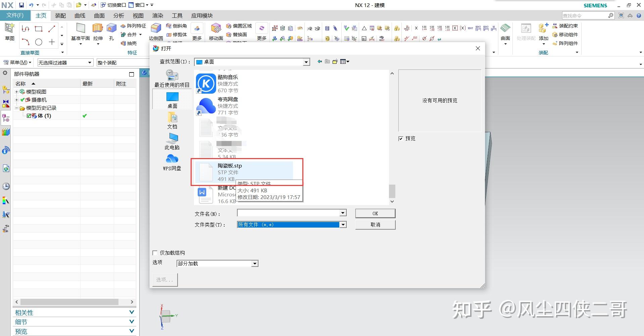Click the OK button
This screenshot has width=644, height=336.
pos(375,213)
